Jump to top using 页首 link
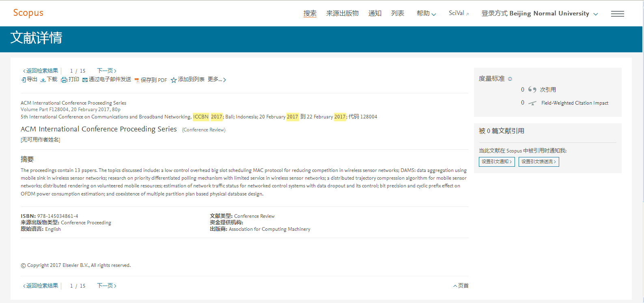Screen dimensions: 644x303 tap(461, 286)
